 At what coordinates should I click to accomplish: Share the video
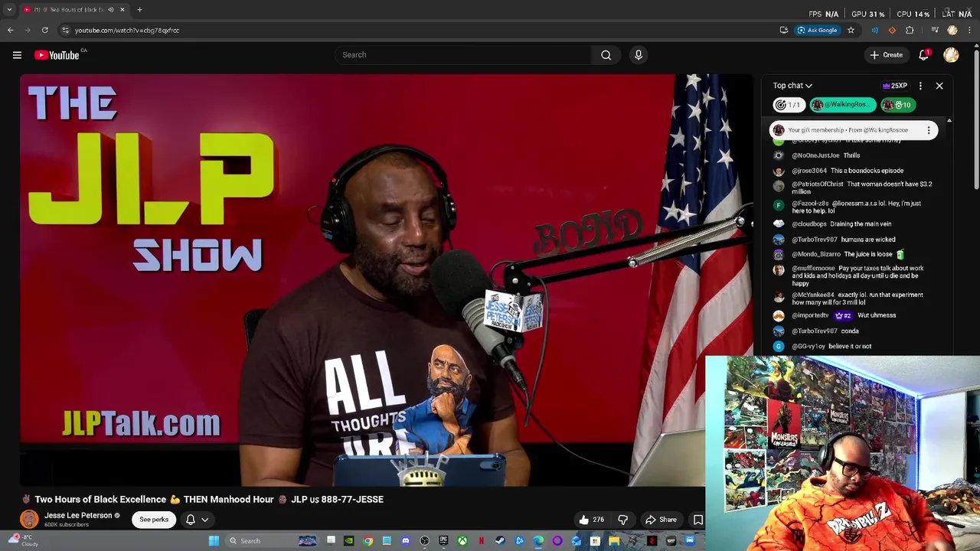(x=661, y=520)
